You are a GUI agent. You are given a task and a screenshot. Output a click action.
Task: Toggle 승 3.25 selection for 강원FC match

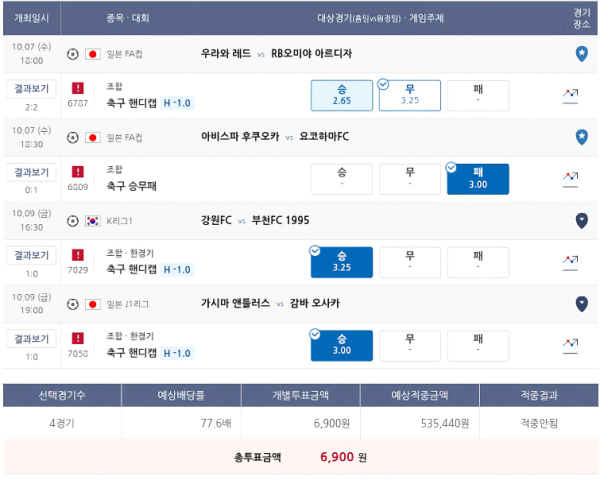click(x=342, y=262)
